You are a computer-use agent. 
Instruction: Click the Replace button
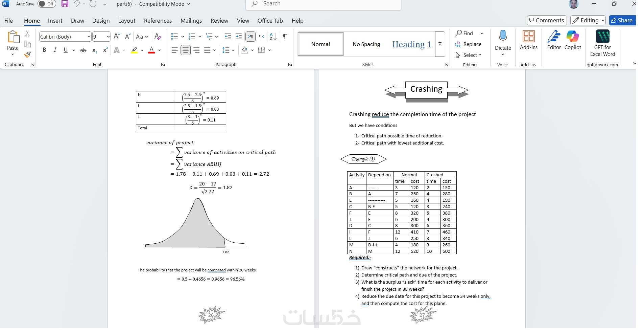[468, 44]
